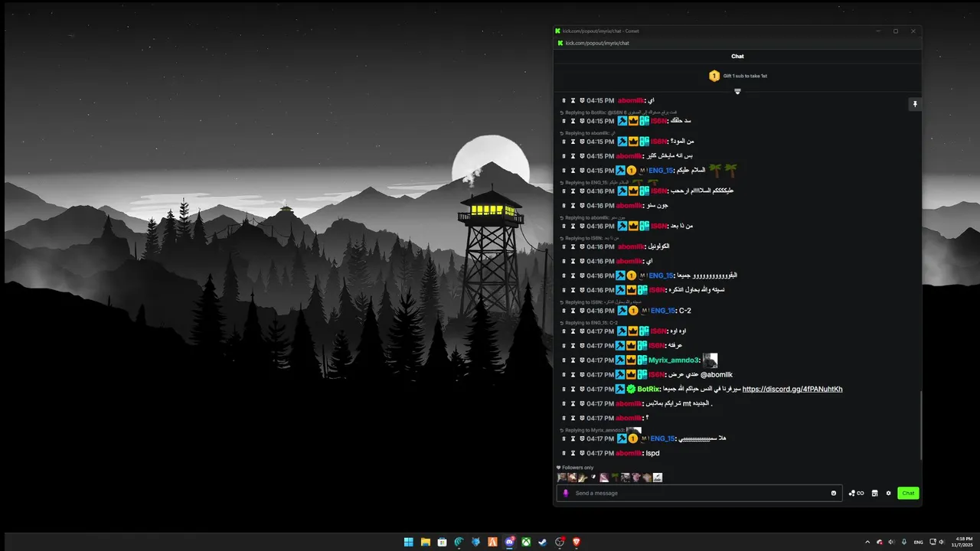This screenshot has width=980, height=551.
Task: Delete ENG_15's 'C-2' message
Action: (x=563, y=311)
